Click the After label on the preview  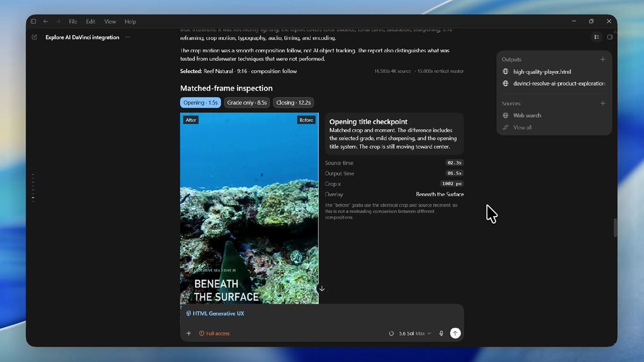(191, 120)
